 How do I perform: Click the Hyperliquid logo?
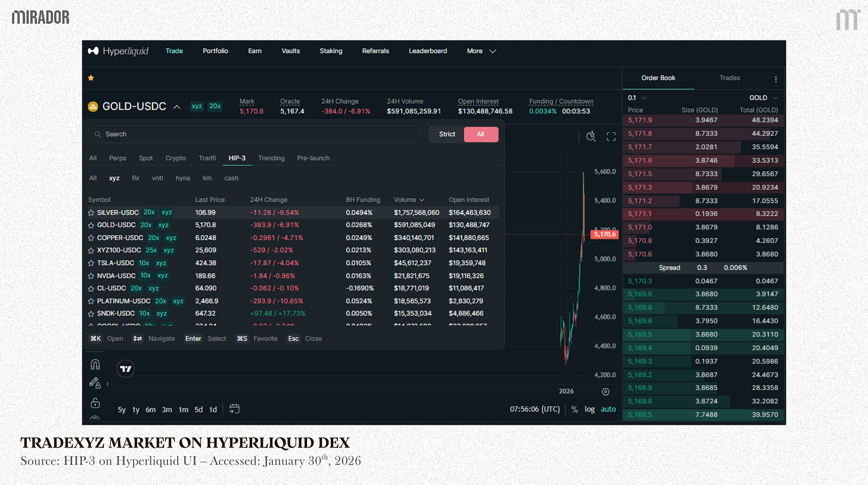tap(118, 51)
